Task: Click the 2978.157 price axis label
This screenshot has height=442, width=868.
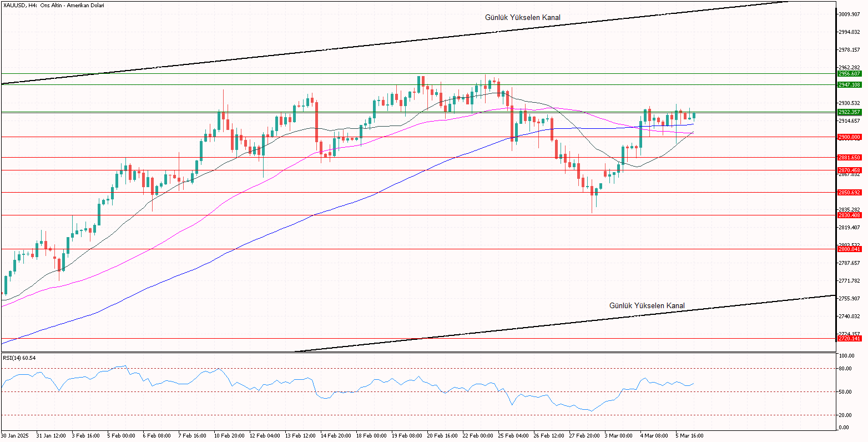Action: 850,49
